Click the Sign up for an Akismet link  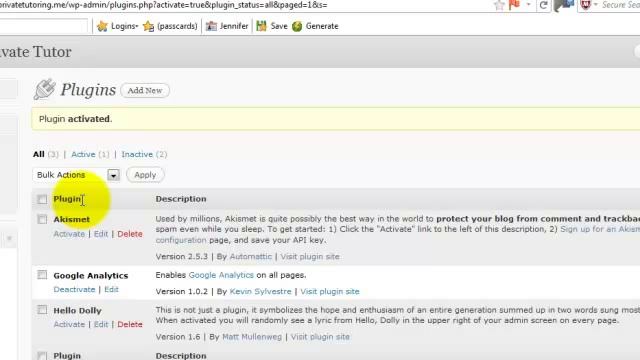(600, 229)
